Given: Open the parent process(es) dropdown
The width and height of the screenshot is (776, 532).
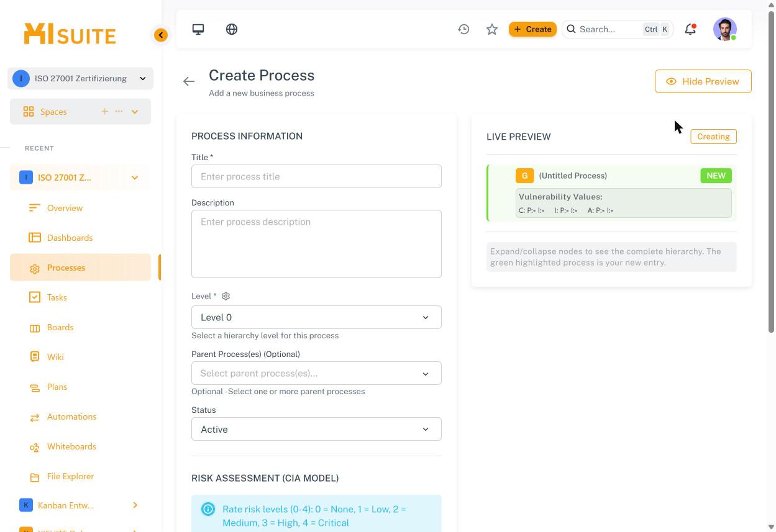Looking at the screenshot, I should [316, 373].
